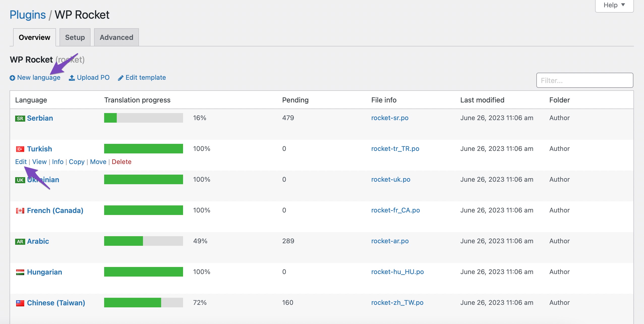Open file rocket-hu_HU.po

coord(397,272)
